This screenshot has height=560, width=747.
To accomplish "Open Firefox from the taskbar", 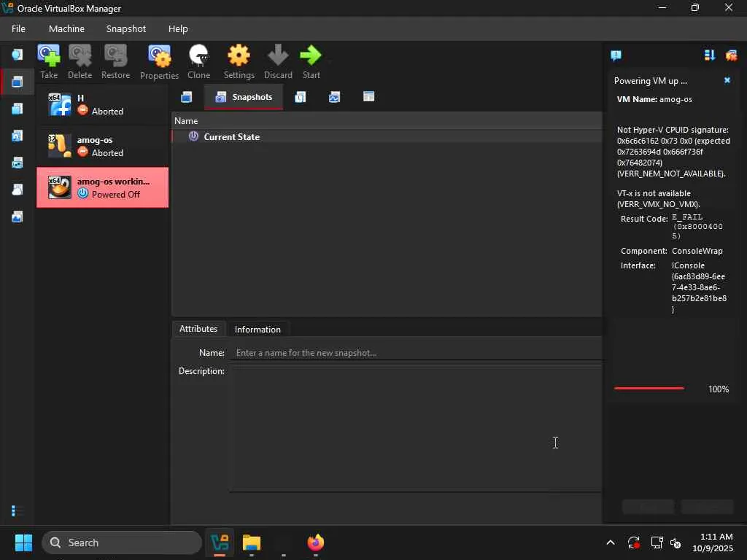I will 315,542.
